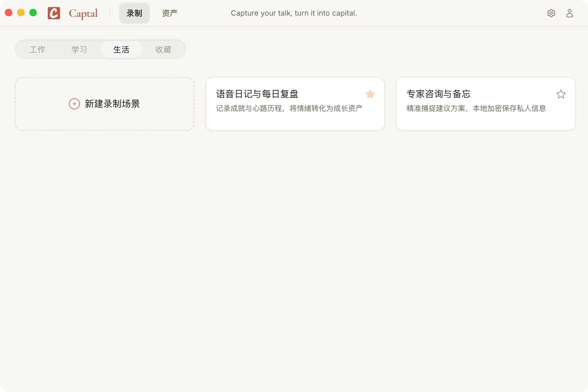Switch to the 资产 tab
The width and height of the screenshot is (588, 392).
click(x=169, y=13)
